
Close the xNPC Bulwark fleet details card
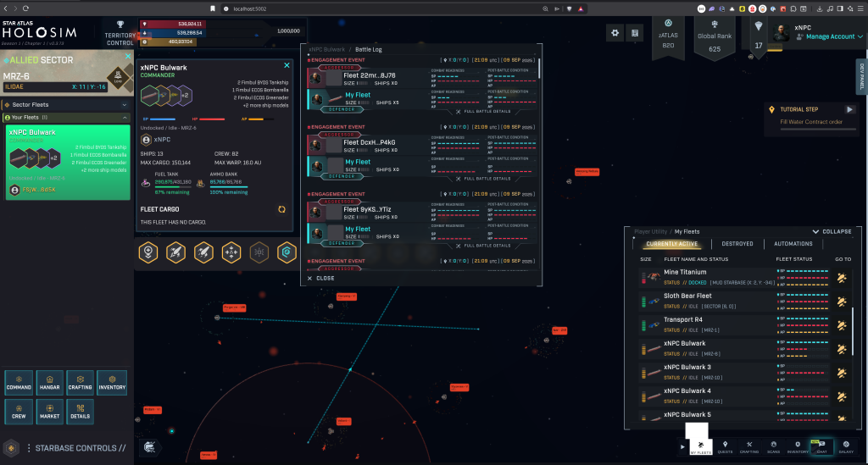(x=287, y=65)
